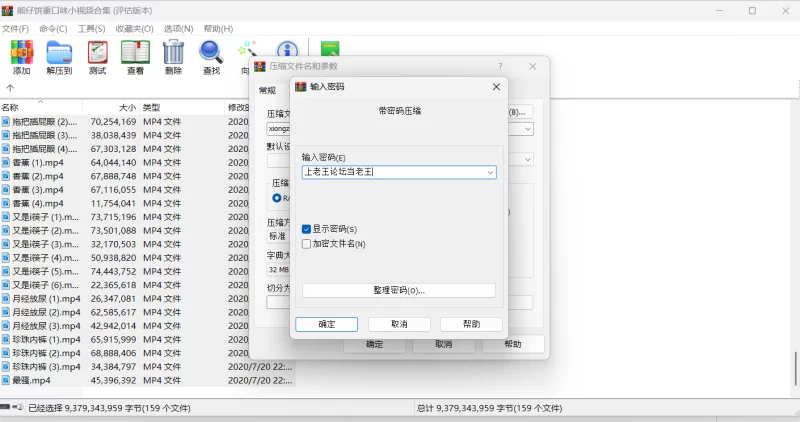Click the file icon of 香蕉 (1).mp4

6,163
